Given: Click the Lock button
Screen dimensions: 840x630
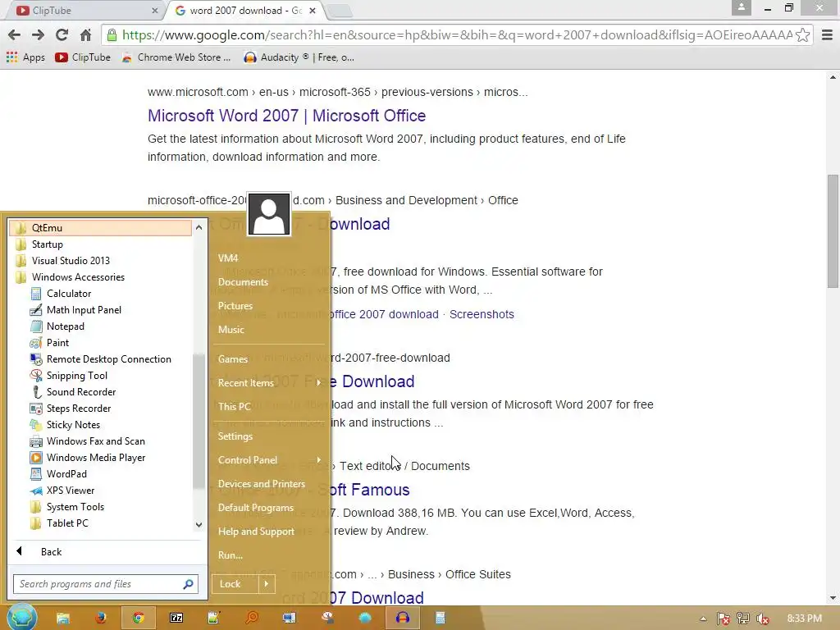Looking at the screenshot, I should 235,584.
